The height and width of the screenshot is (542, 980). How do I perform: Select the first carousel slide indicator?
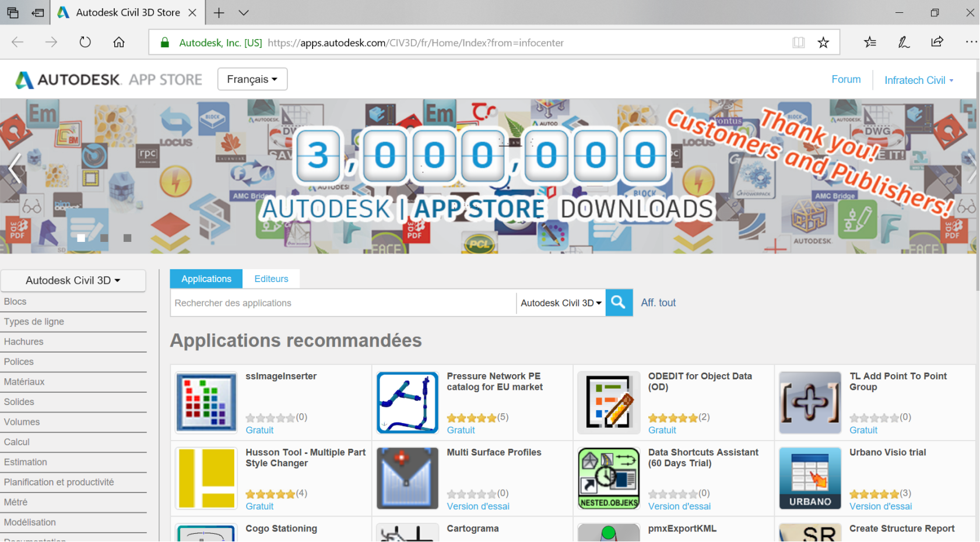pyautogui.click(x=81, y=238)
